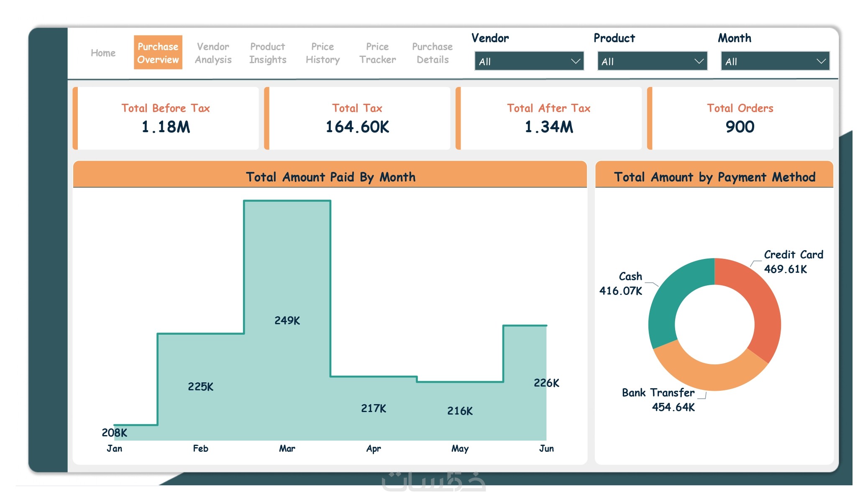Select the Purchase Overview tab
Screen dimensions: 868x502
point(158,53)
